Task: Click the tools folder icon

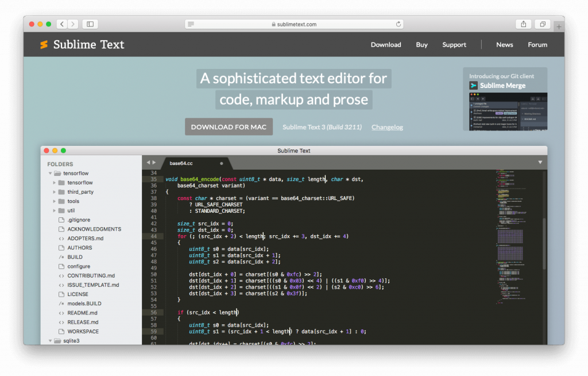Action: click(61, 201)
